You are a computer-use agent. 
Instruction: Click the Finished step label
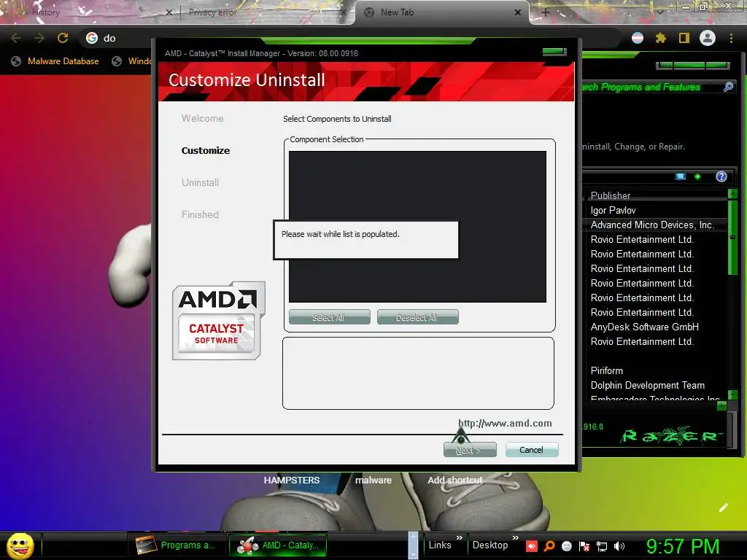click(200, 215)
